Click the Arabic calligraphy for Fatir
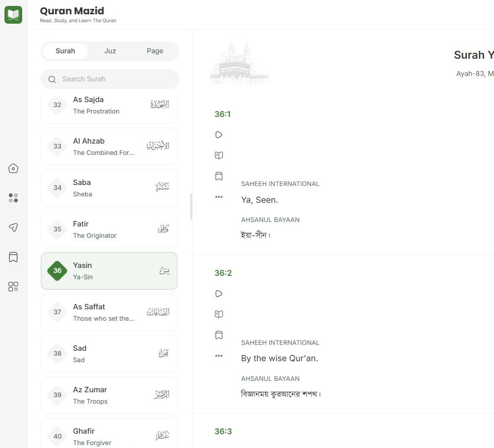 pos(163,228)
